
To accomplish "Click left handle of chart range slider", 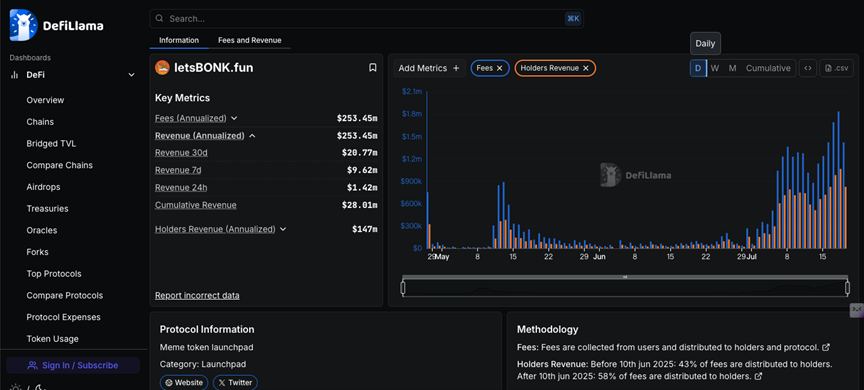I will point(403,288).
